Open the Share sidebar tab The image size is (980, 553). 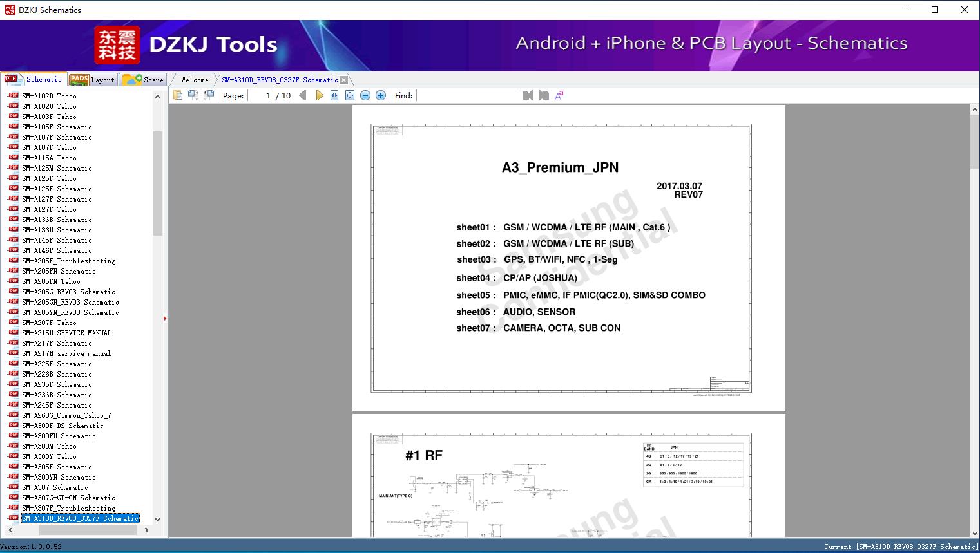click(x=143, y=79)
